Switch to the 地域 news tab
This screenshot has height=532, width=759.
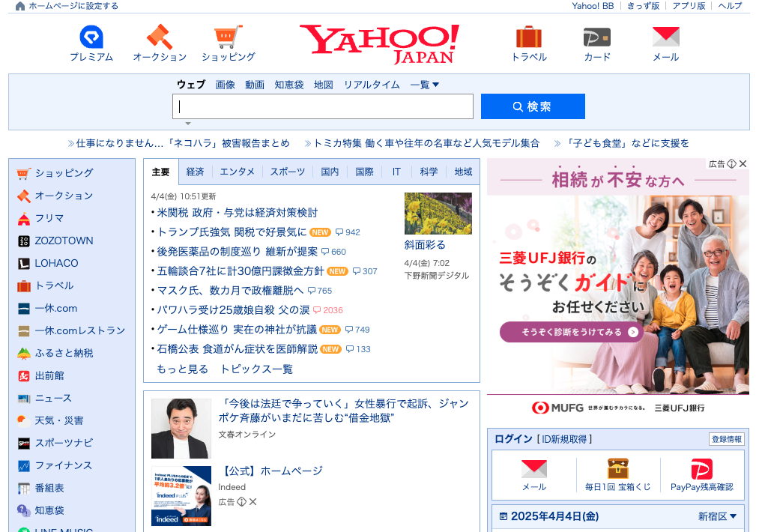(x=463, y=172)
